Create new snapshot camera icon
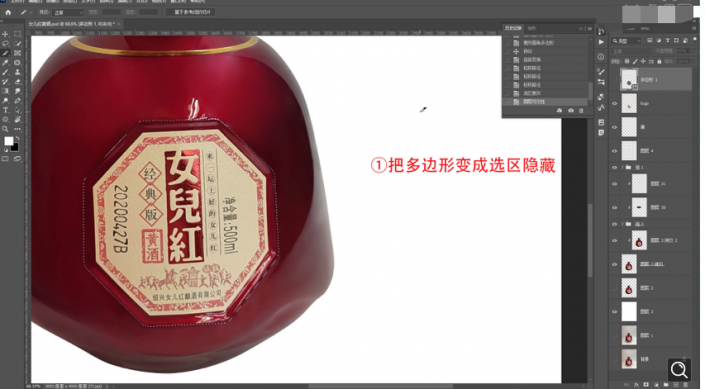 [x=571, y=111]
